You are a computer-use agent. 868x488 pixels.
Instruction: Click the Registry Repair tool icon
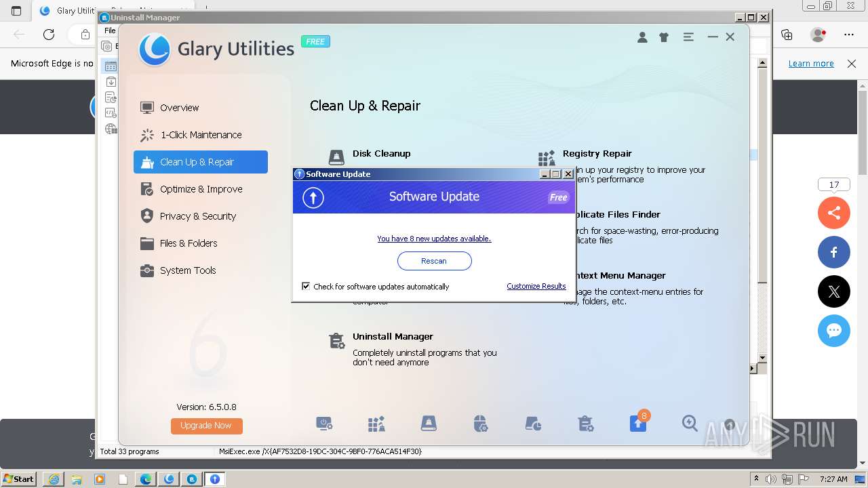(547, 159)
